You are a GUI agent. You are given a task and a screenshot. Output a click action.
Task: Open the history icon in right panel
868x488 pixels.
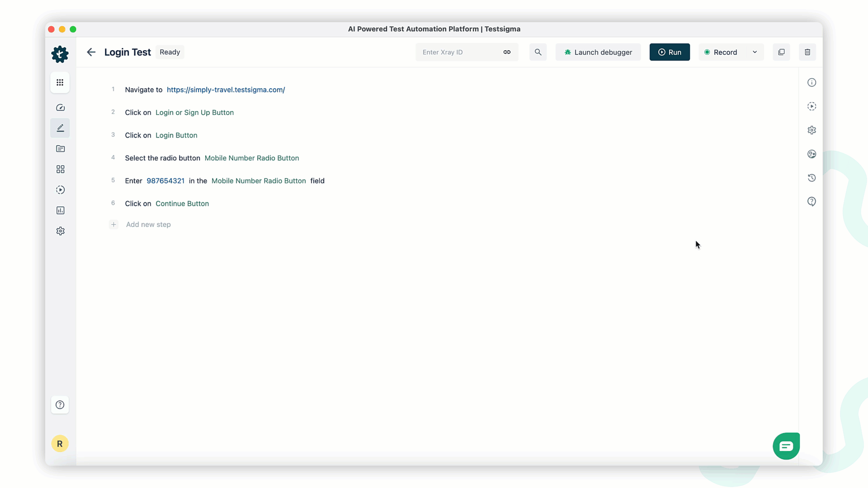[812, 178]
